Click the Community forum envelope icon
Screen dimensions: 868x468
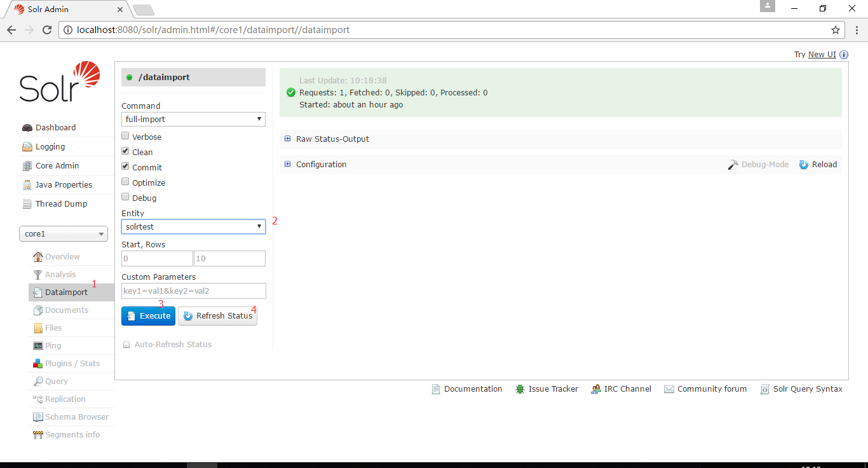click(669, 389)
